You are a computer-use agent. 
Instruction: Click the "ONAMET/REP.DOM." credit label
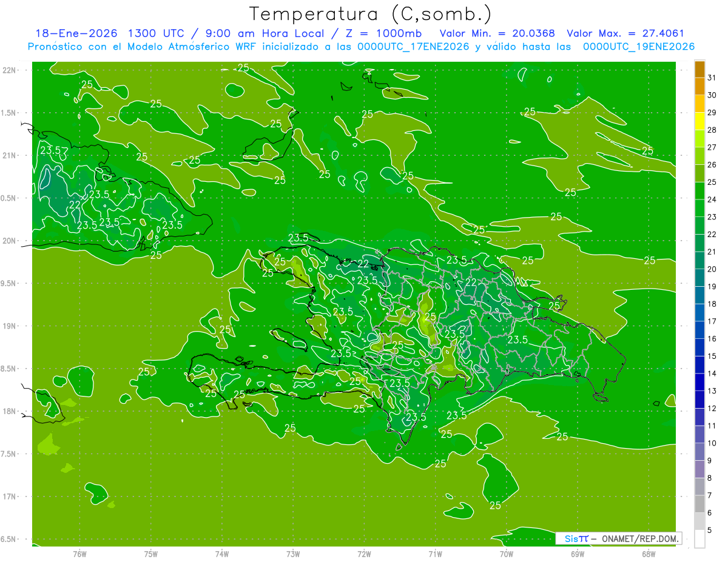pos(639,538)
